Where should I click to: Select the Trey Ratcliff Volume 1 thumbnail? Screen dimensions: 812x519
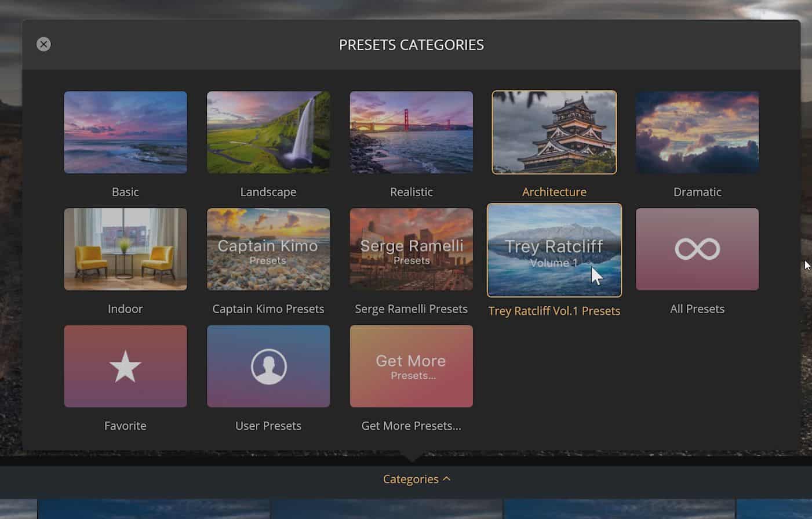click(554, 250)
